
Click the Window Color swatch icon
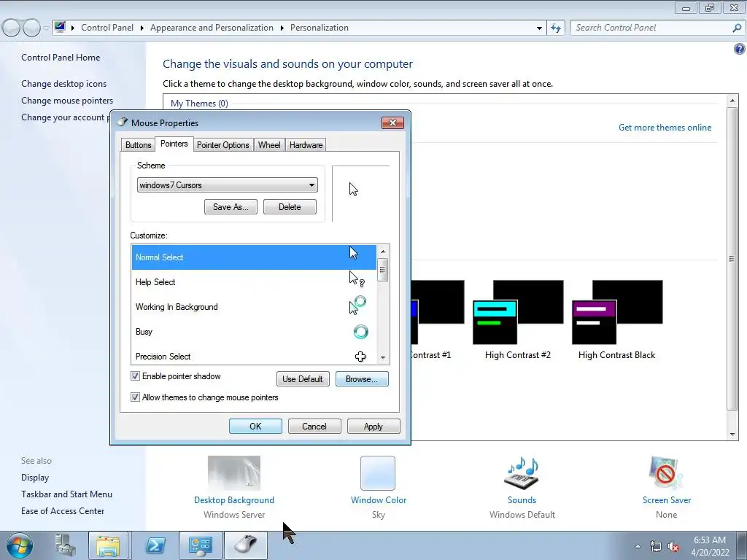pyautogui.click(x=378, y=472)
